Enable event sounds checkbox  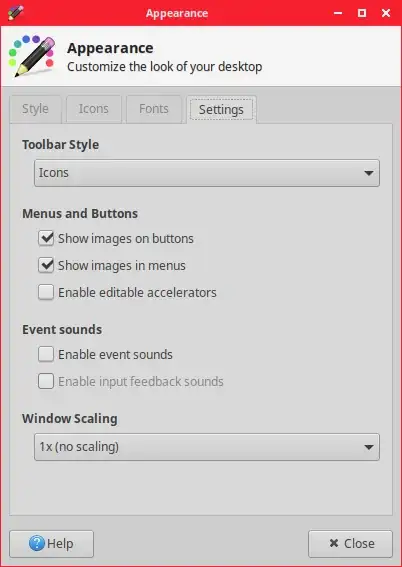coord(46,354)
